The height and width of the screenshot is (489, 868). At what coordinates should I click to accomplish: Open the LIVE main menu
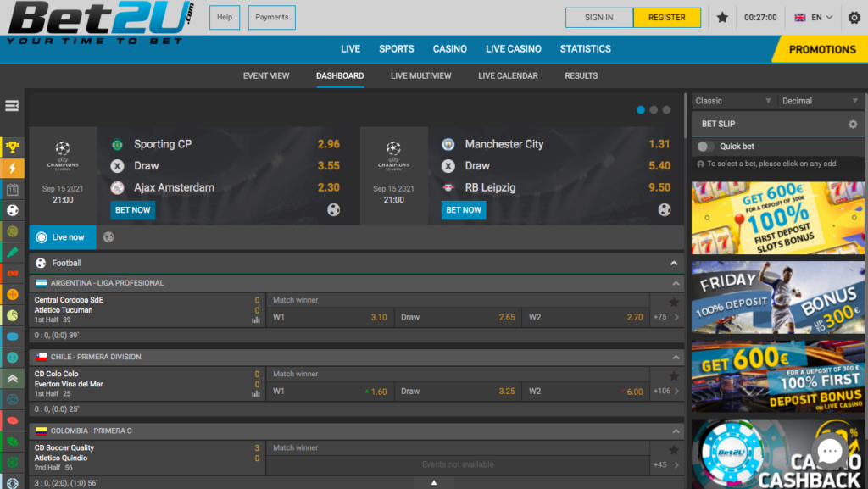350,48
